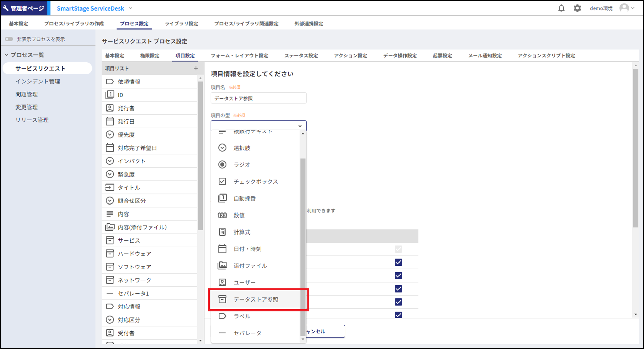Collapse the プロセス一覧 tree section

pos(7,55)
